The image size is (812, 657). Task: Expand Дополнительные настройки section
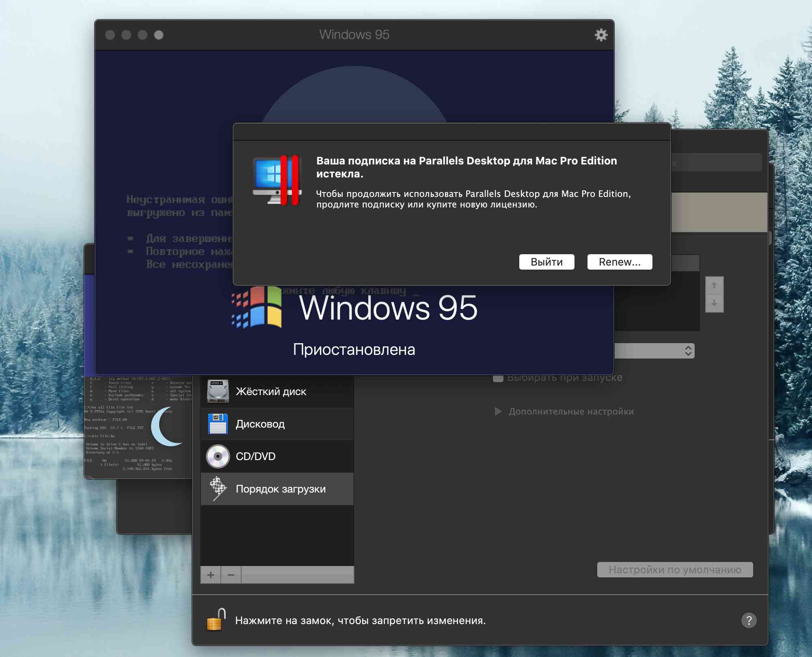(498, 411)
